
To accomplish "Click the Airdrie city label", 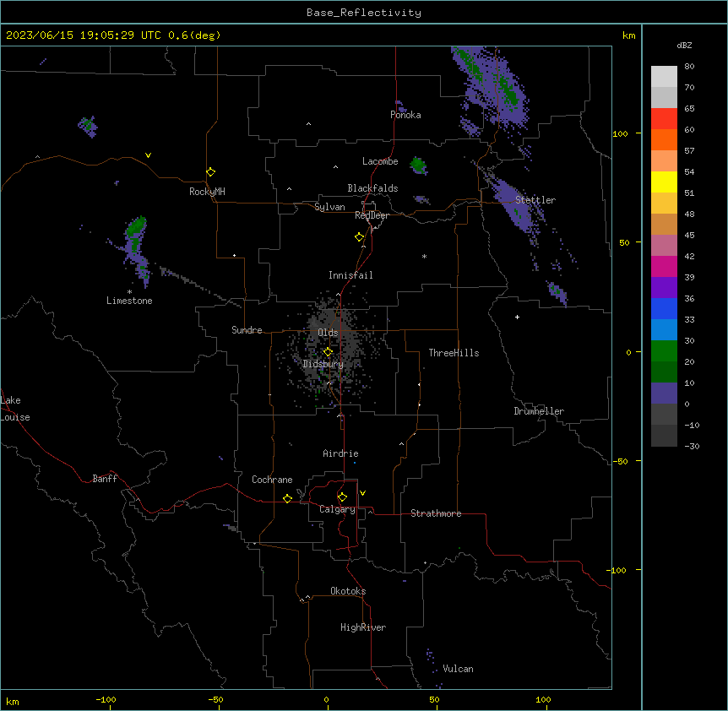I will pos(340,453).
